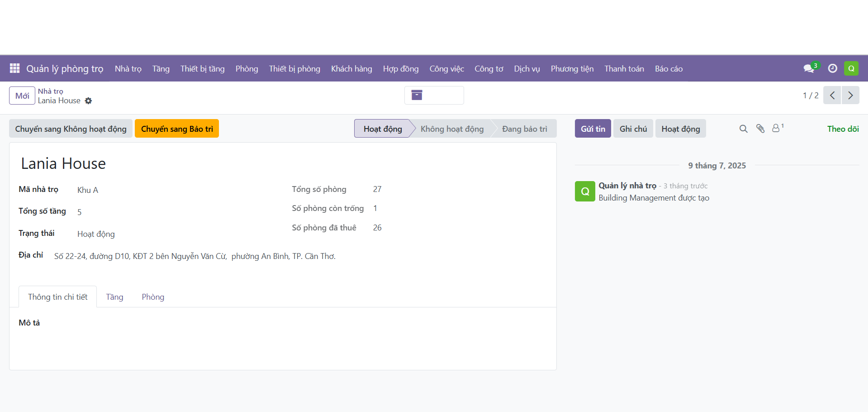Open the Hợp đồng menu
Image resolution: width=868 pixels, height=412 pixels.
(x=401, y=69)
